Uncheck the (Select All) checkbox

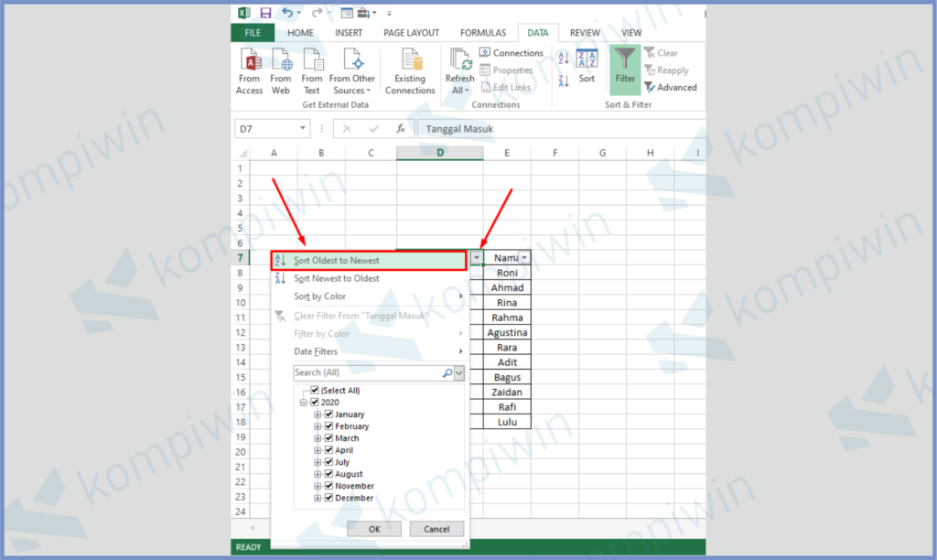click(315, 391)
